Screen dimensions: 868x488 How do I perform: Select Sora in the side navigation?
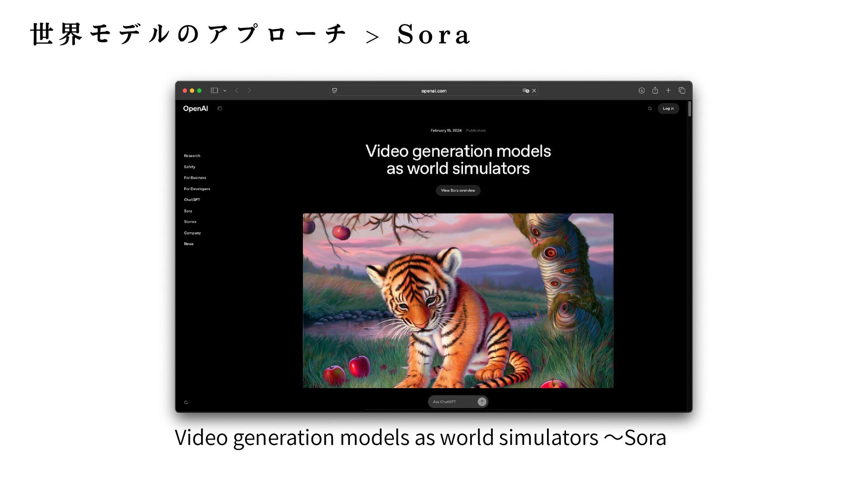pos(188,211)
